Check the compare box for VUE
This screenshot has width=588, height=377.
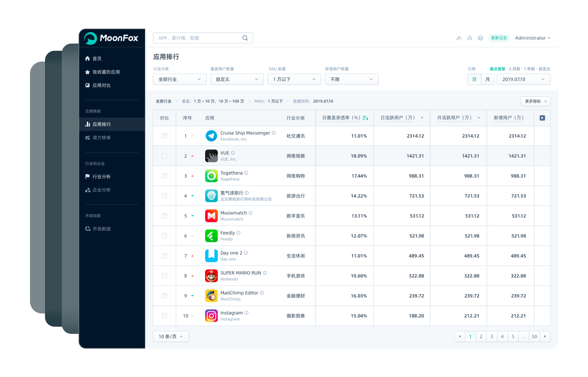pos(164,156)
